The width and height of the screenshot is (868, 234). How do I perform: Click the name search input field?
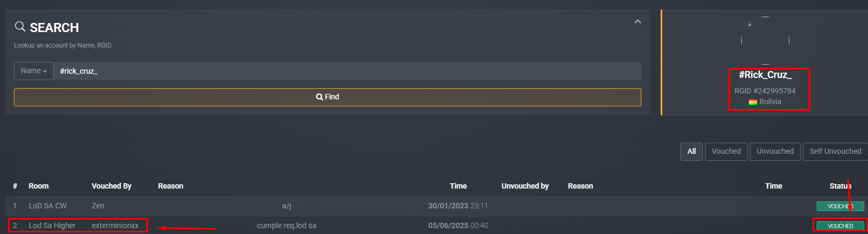point(347,71)
